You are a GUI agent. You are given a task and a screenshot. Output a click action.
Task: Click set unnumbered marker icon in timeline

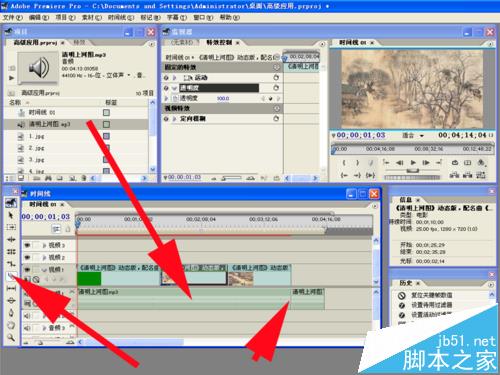tap(68, 229)
